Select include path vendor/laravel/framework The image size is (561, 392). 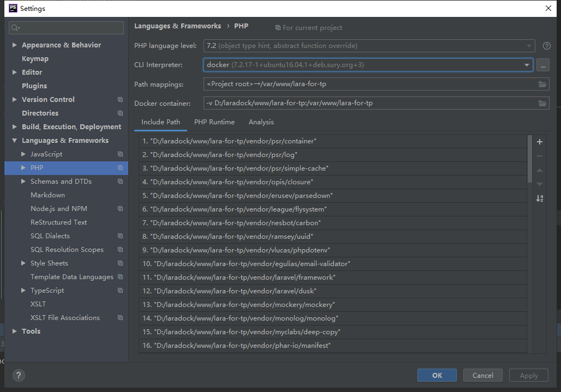333,278
